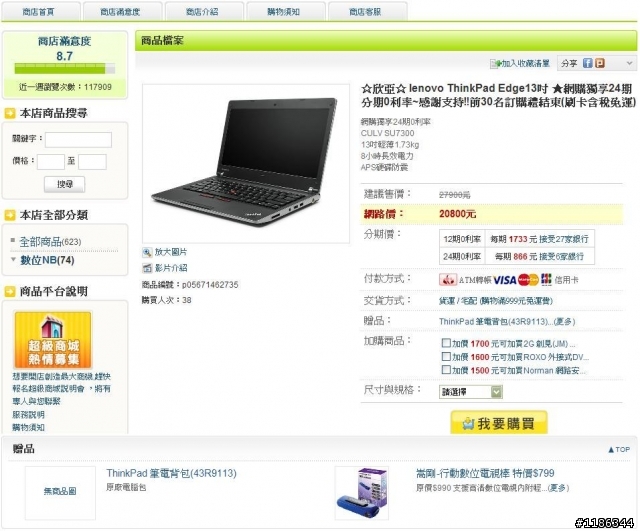This screenshot has height=531, width=640.
Task: Open the 商店介紹 tab
Action: click(204, 12)
